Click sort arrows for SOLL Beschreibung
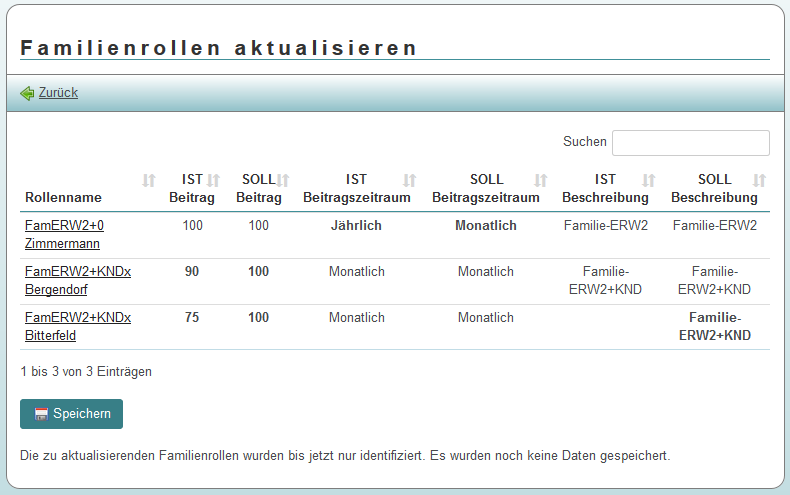 tap(759, 180)
